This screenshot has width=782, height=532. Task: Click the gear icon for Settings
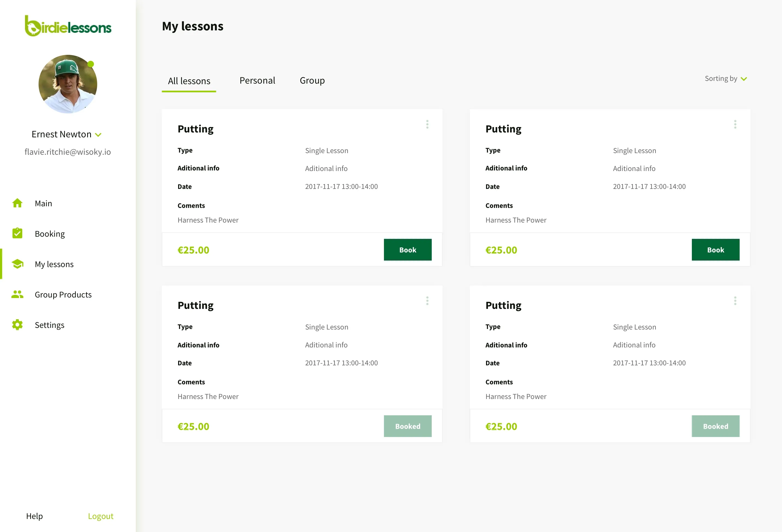[x=17, y=325]
